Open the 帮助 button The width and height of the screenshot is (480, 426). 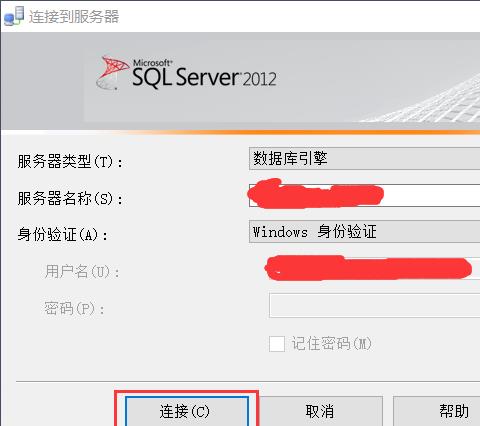click(437, 411)
